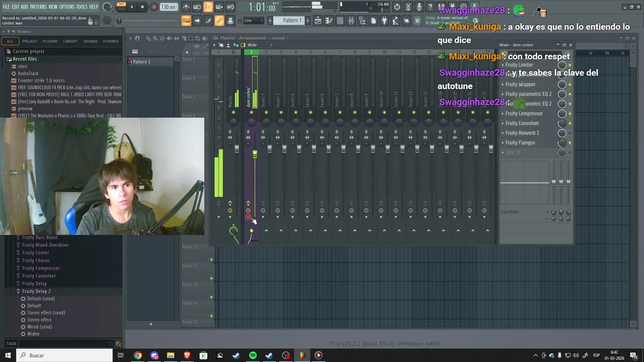This screenshot has height=362, width=644.
Task: Select the PLUGINS browser tab
Action: coord(50,41)
